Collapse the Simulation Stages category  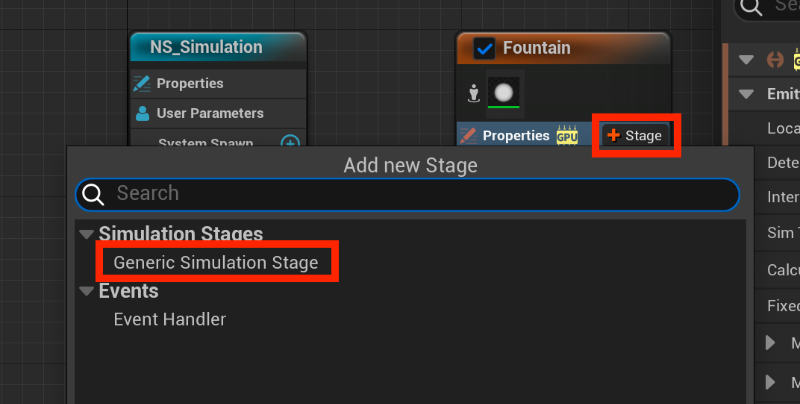click(85, 234)
